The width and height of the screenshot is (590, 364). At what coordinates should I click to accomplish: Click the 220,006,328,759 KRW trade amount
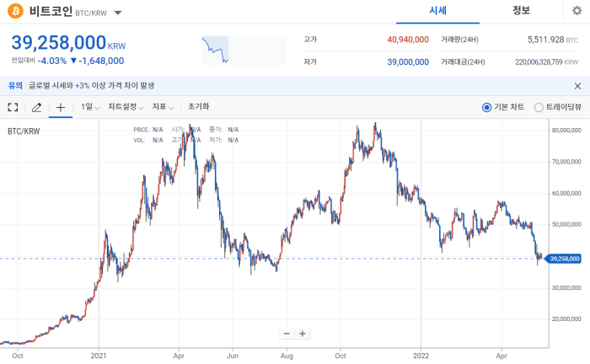[x=546, y=62]
